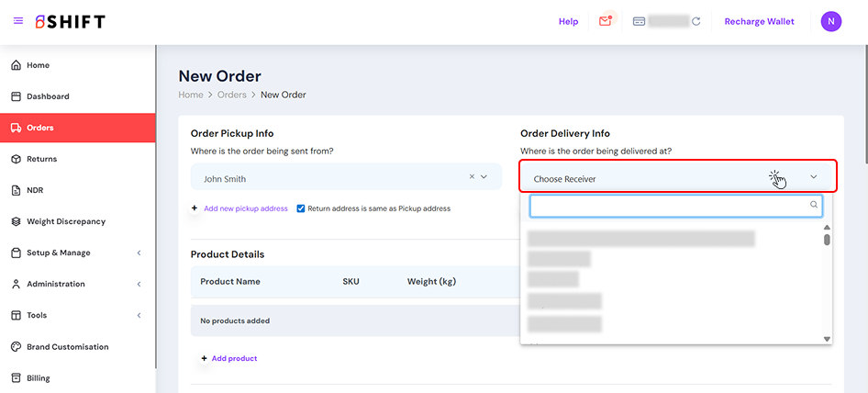This screenshot has height=393, width=868.
Task: Click the hamburger menu icon
Action: pos(18,21)
